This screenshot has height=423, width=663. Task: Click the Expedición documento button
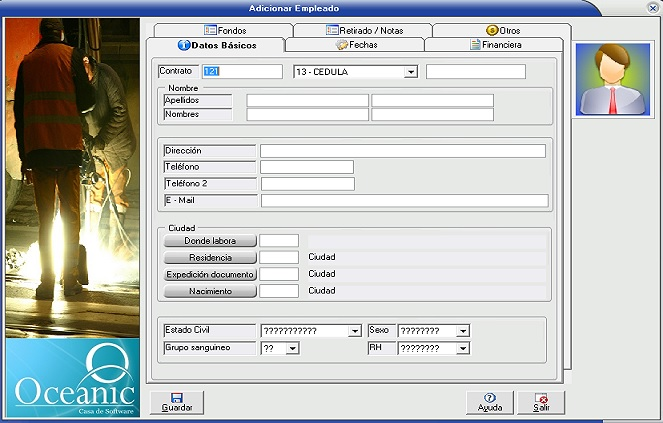point(209,274)
